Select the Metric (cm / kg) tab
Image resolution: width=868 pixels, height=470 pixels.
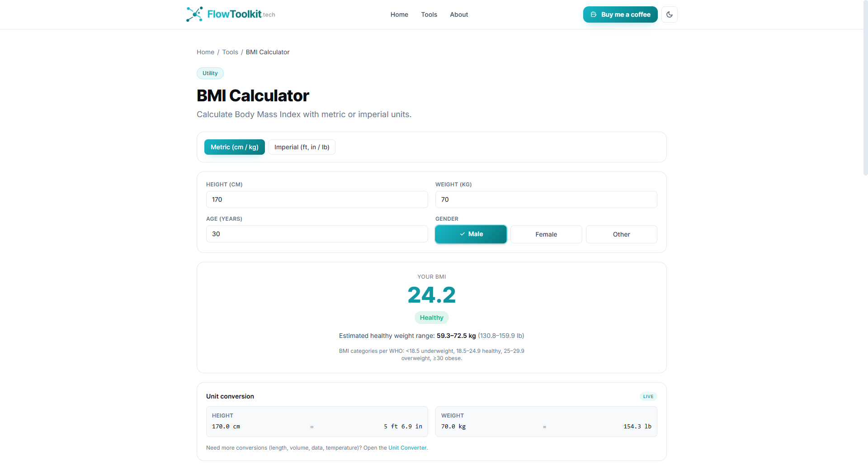pyautogui.click(x=235, y=147)
